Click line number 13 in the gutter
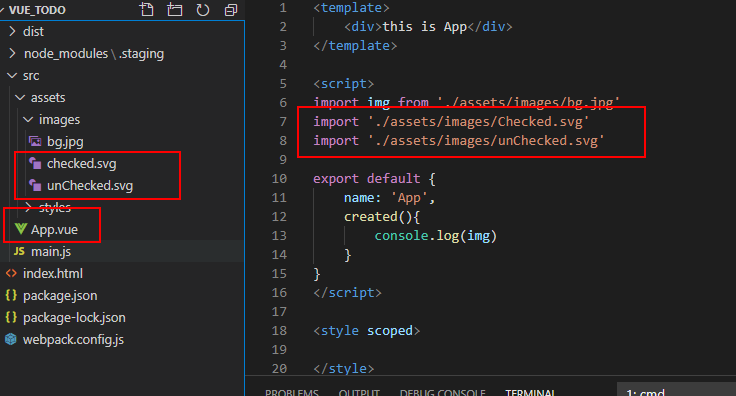 279,236
